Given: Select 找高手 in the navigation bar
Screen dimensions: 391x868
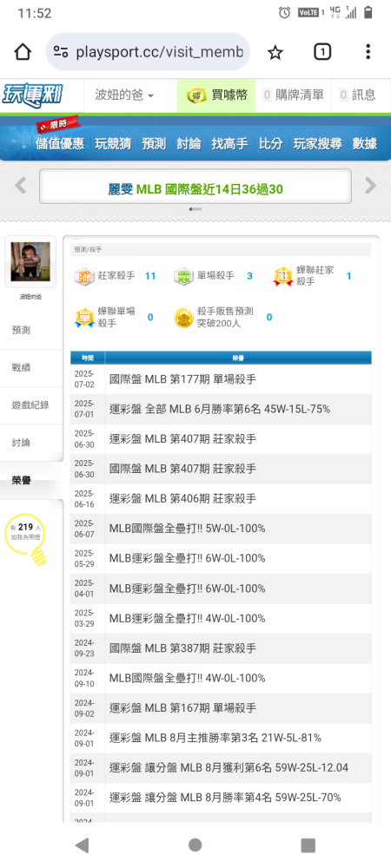Looking at the screenshot, I should point(229,143).
